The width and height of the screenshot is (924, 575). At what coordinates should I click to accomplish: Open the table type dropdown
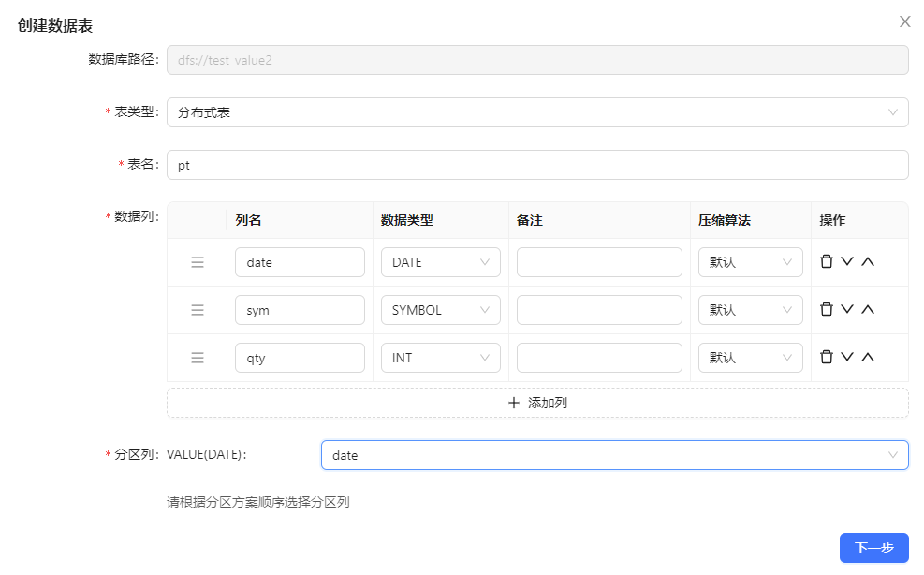click(537, 112)
